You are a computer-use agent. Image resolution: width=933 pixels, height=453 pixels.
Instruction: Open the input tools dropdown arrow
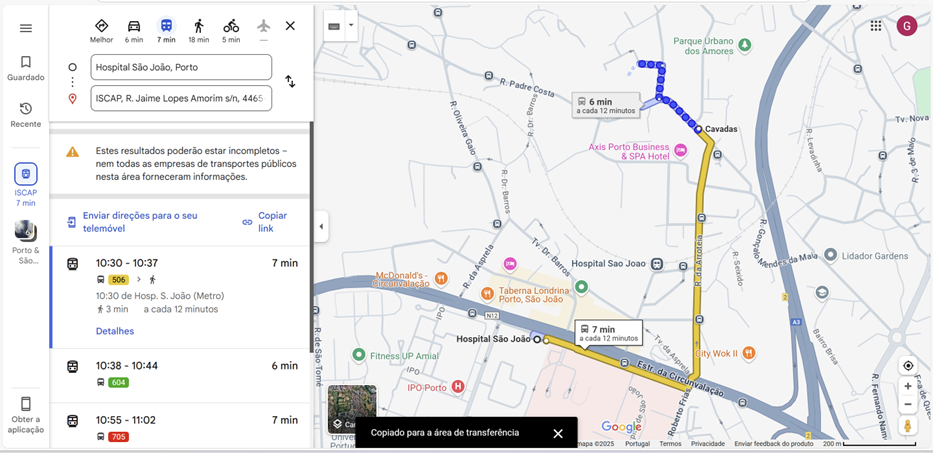(351, 26)
